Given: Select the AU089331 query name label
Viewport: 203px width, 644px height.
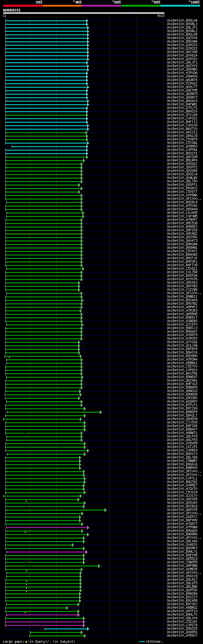Looking at the screenshot, I should point(12,10).
